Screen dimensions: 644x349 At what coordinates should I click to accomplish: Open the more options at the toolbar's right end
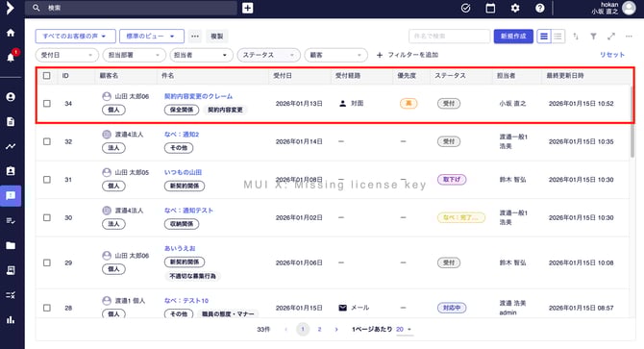point(629,37)
